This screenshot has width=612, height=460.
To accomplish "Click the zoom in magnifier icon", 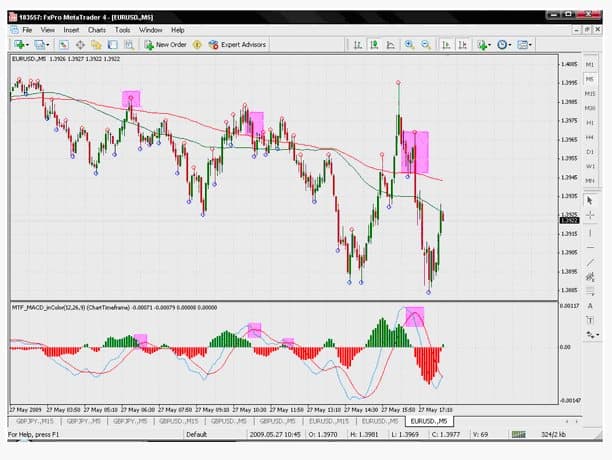I will click(x=409, y=45).
